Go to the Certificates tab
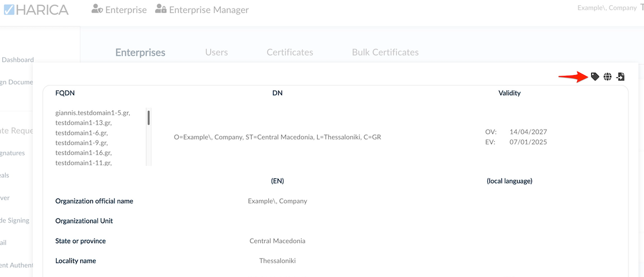The height and width of the screenshot is (277, 644). click(x=290, y=52)
